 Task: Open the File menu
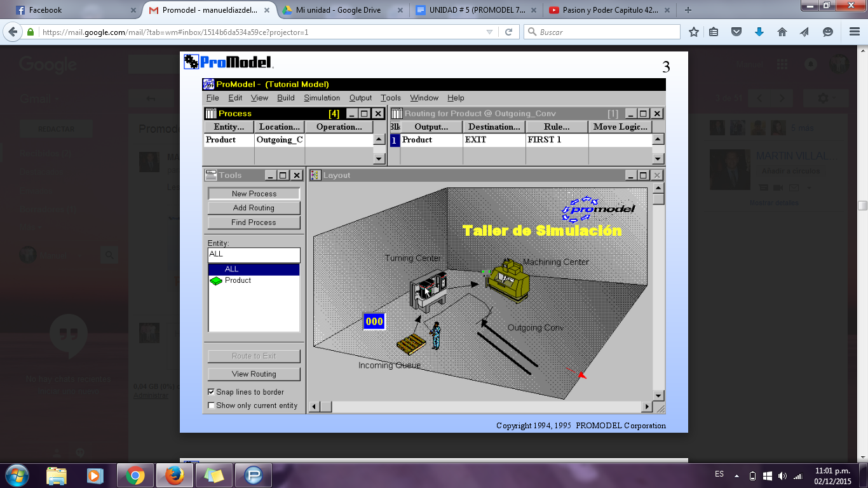[212, 98]
